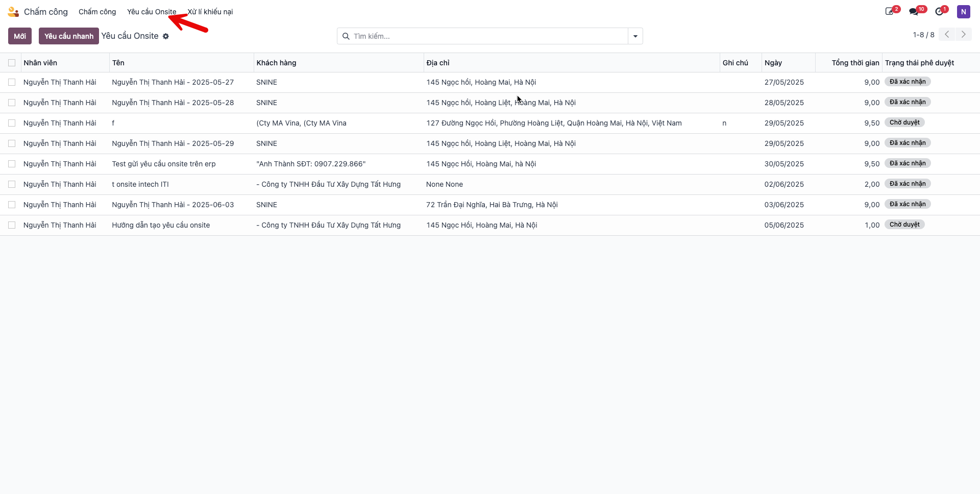Open the activities icon with badge 2
The width and height of the screenshot is (980, 494).
[890, 11]
